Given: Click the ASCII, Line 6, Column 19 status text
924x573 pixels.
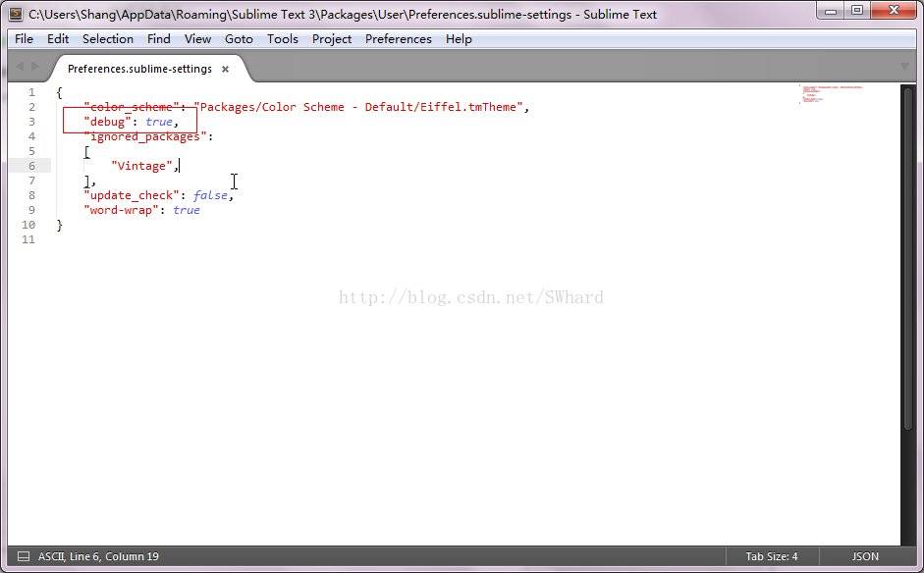Looking at the screenshot, I should click(98, 556).
